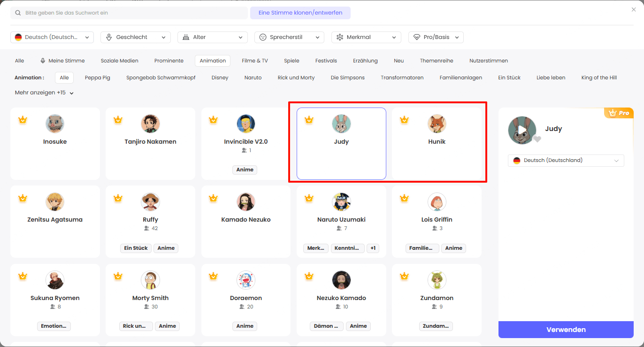The width and height of the screenshot is (644, 347).
Task: Click Eine Stimme klonen/entwerfen button
Action: (300, 13)
